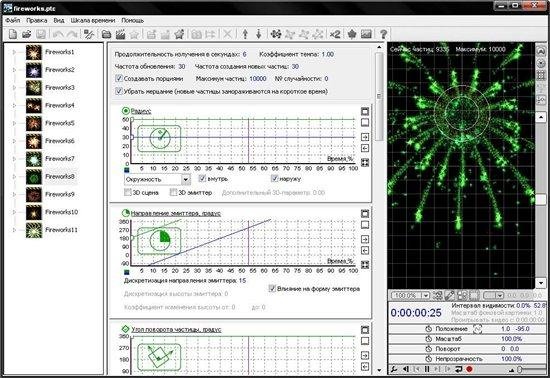
Task: Click the left-arrow icon beside the Радиус graph
Action: [365, 148]
